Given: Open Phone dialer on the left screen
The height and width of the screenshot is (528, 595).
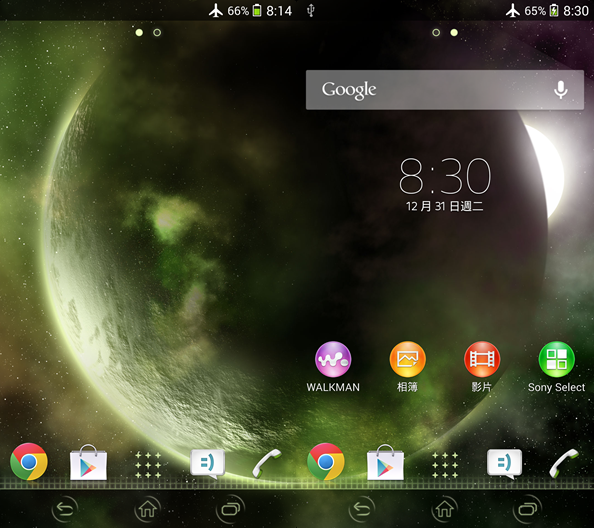Looking at the screenshot, I should [x=267, y=463].
